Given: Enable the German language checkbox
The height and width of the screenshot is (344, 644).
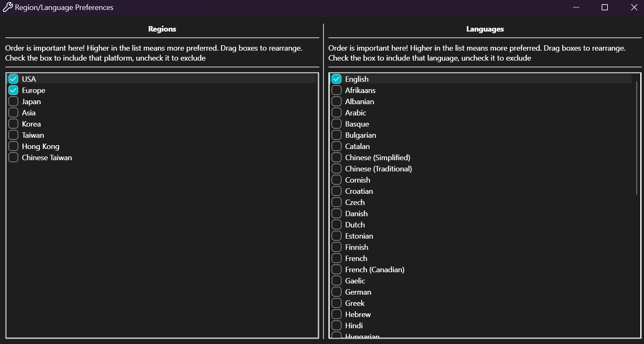Looking at the screenshot, I should 336,292.
